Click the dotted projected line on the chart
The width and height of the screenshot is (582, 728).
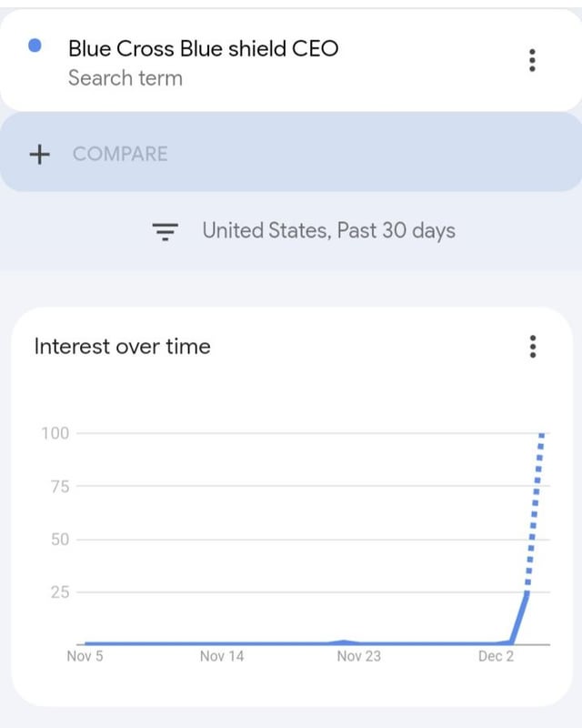tap(536, 510)
